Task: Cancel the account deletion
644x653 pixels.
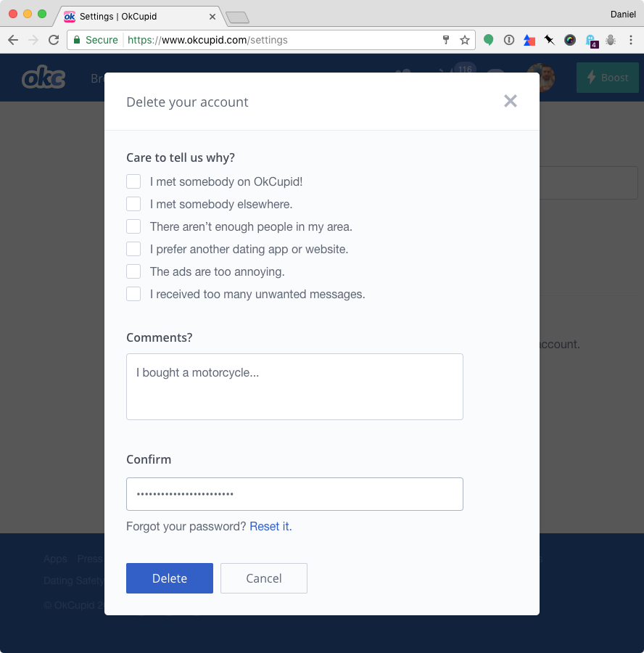Action: 264,578
